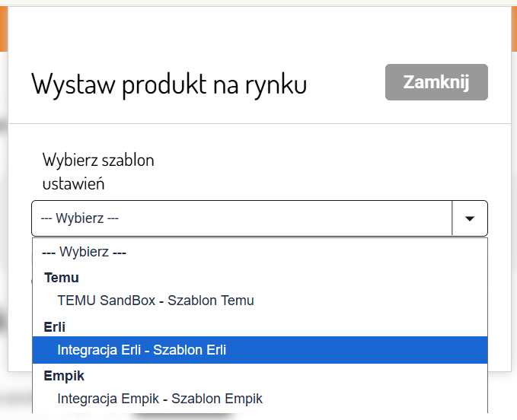Pick the highlighted Integracja Erli - Szablon Erli

click(x=142, y=350)
